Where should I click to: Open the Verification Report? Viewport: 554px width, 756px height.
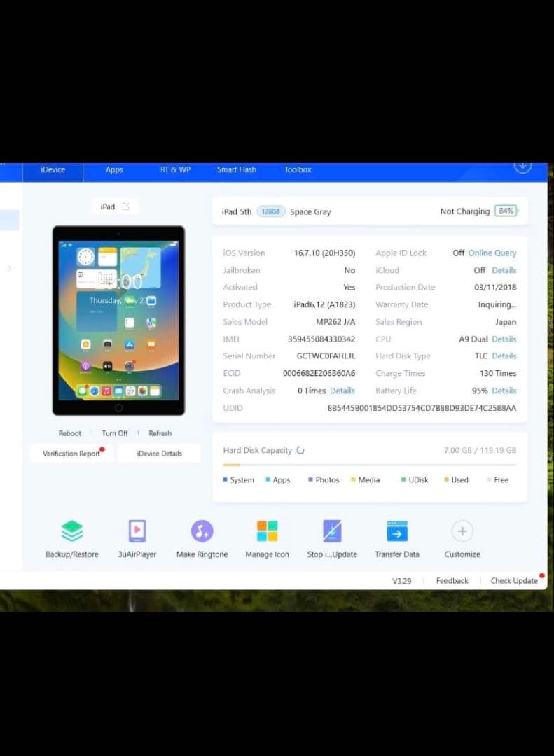point(71,453)
